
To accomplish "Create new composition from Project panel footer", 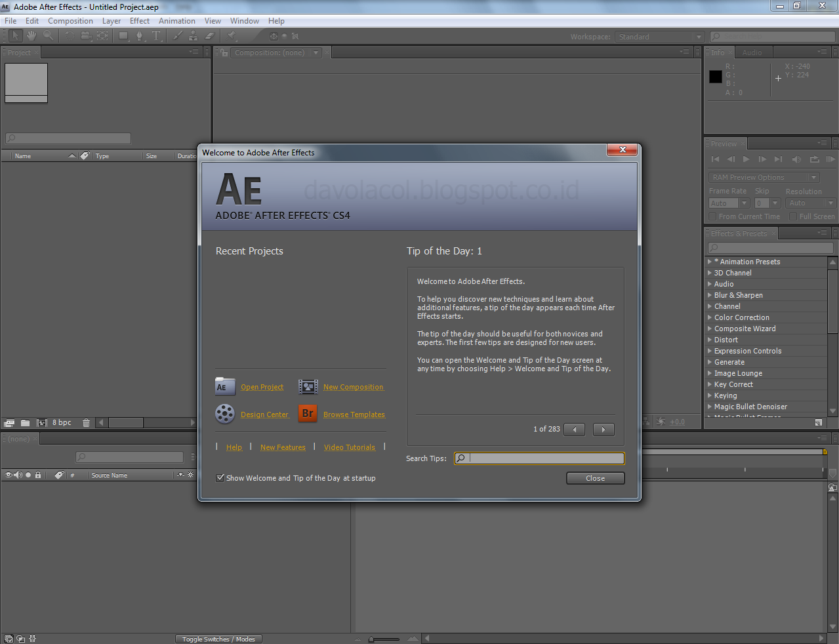I will click(x=42, y=423).
